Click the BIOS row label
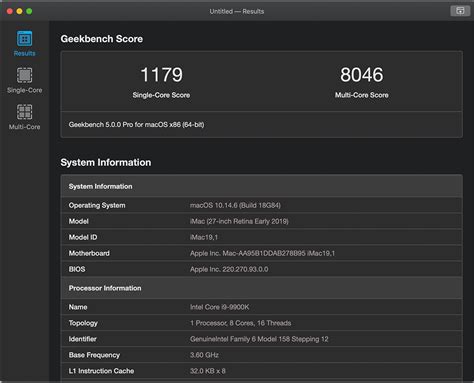The height and width of the screenshot is (383, 474). [x=77, y=269]
